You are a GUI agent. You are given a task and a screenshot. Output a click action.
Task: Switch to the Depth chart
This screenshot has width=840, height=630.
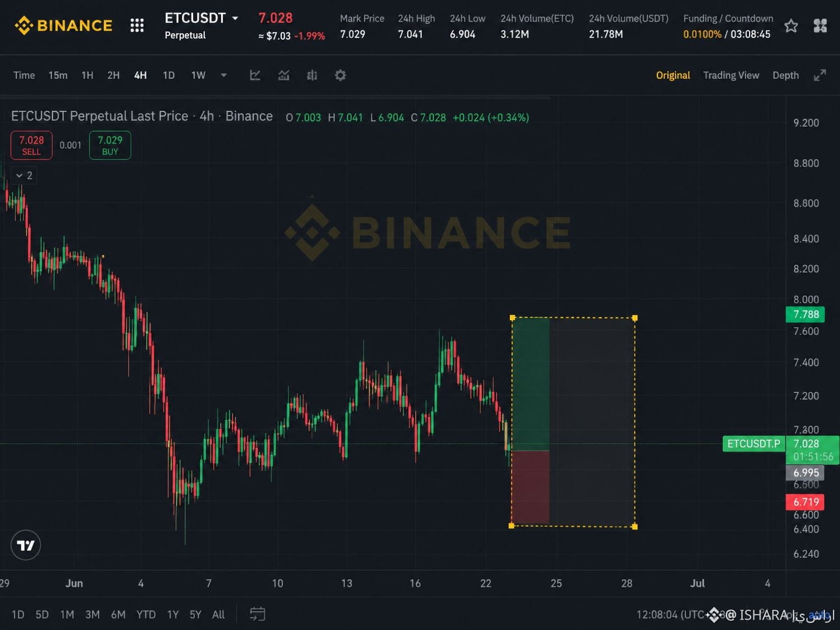pos(785,75)
